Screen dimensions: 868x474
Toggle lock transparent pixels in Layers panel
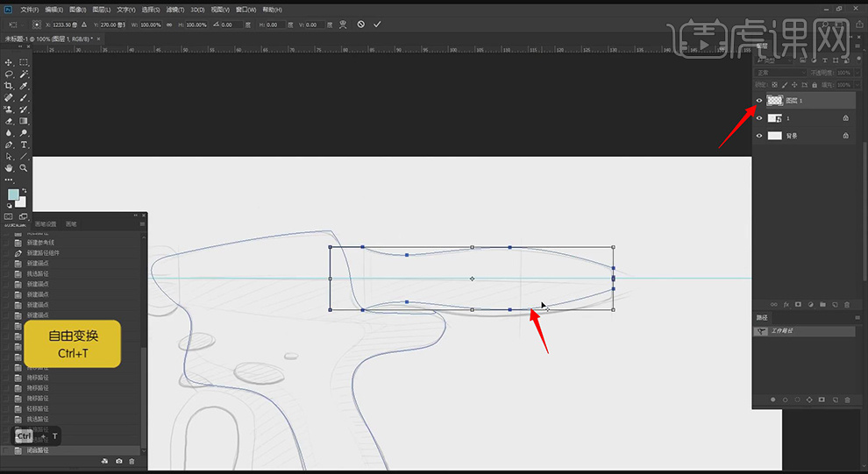pyautogui.click(x=774, y=85)
